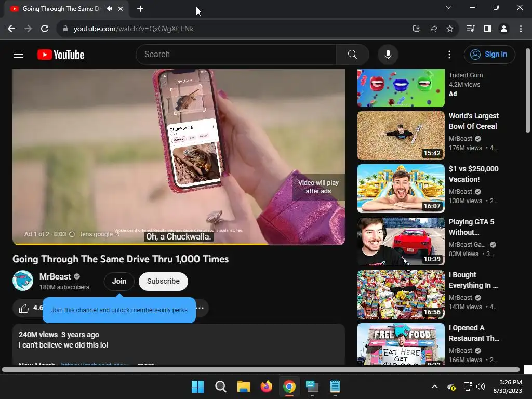Visit lens.google advertiser link
Viewport: 532px width, 399px height.
tap(99, 234)
